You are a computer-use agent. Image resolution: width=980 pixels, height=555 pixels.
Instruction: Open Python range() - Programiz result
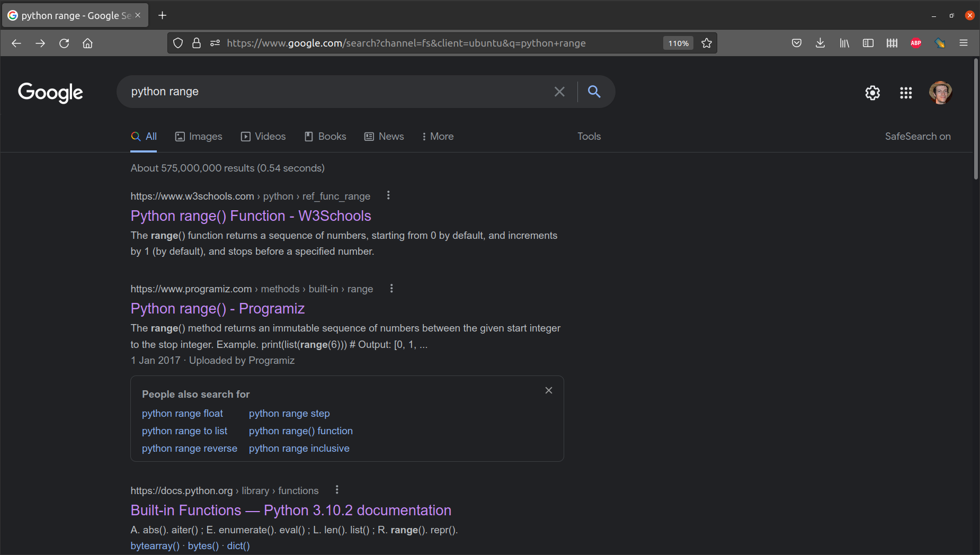pyautogui.click(x=218, y=309)
